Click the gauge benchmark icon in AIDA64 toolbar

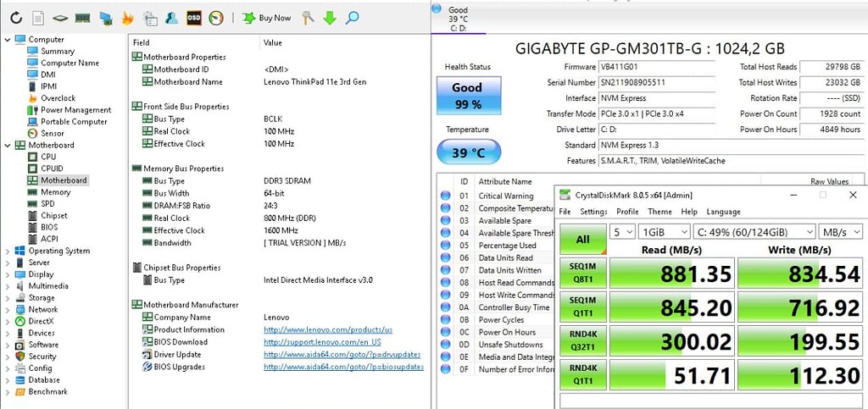[x=216, y=19]
